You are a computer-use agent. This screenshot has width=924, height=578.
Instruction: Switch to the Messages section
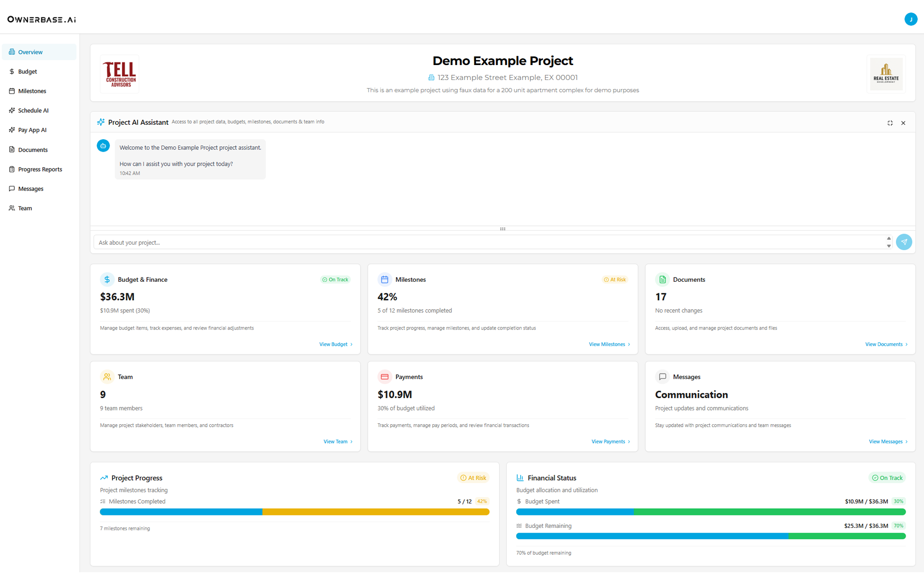point(31,188)
